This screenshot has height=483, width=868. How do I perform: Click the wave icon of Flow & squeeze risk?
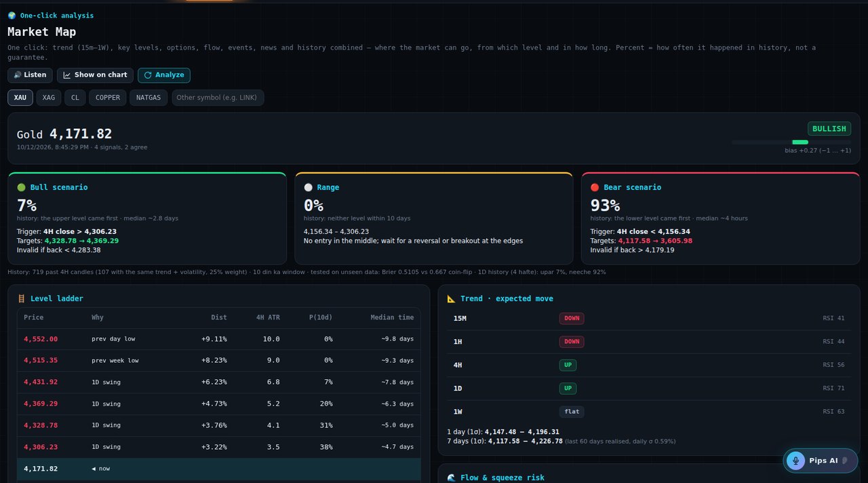click(452, 478)
